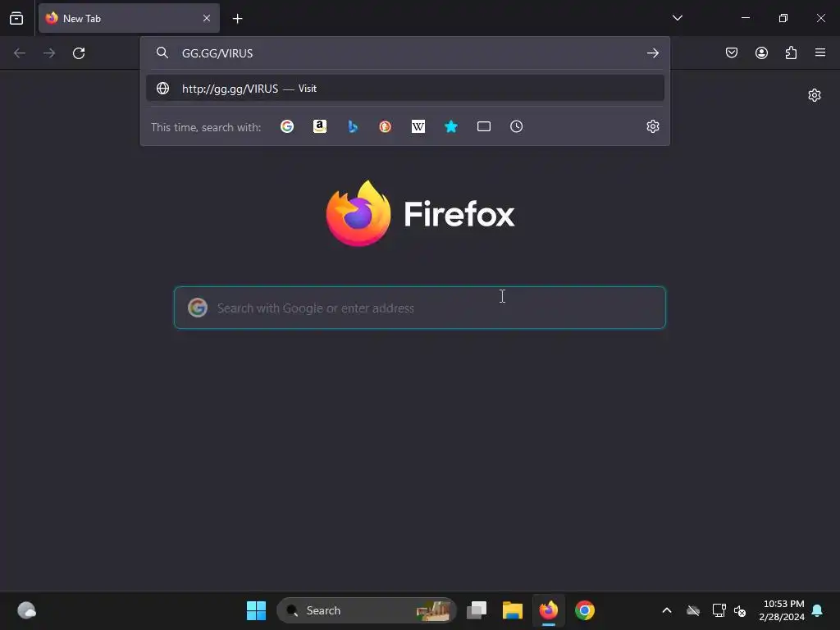Open the Extensions puzzle icon
Screen dimensions: 840x630
pos(791,52)
